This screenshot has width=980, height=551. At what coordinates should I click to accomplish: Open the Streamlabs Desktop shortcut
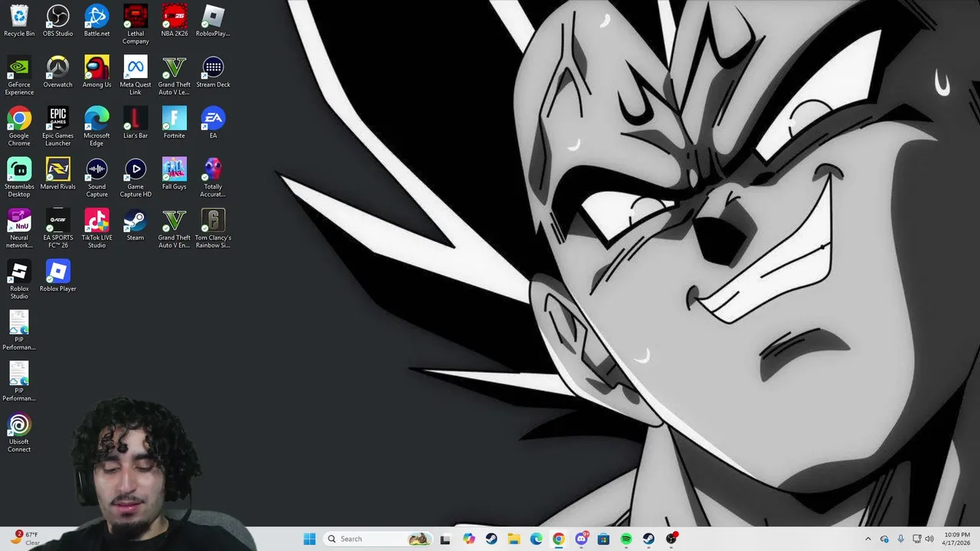(x=19, y=178)
